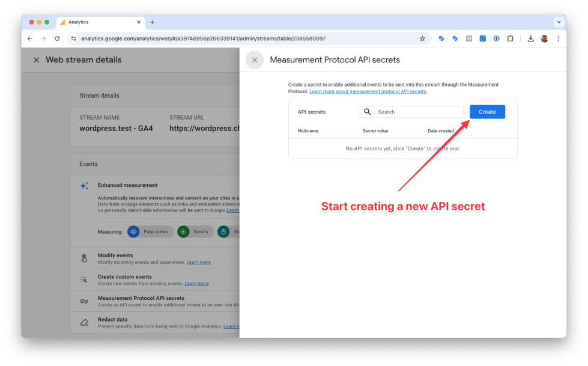
Task: Click the first blue tag extension icon
Action: (x=441, y=38)
